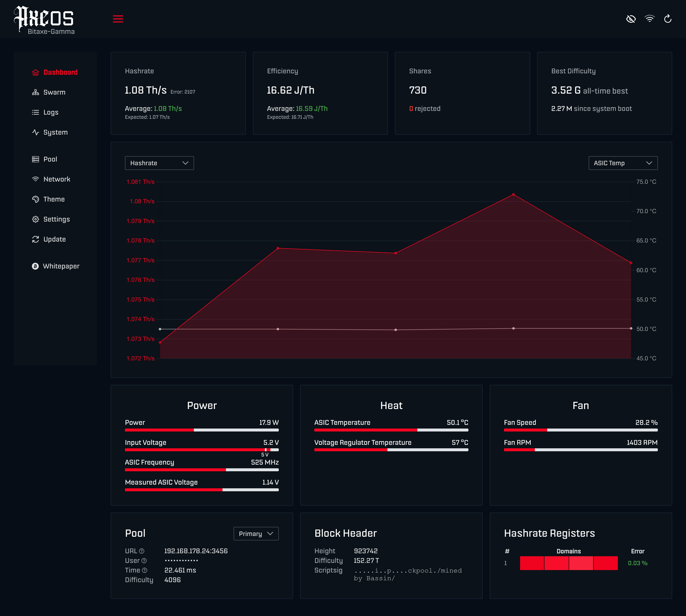The height and width of the screenshot is (616, 686).
Task: Open the Settings gear menu item
Action: coord(56,219)
